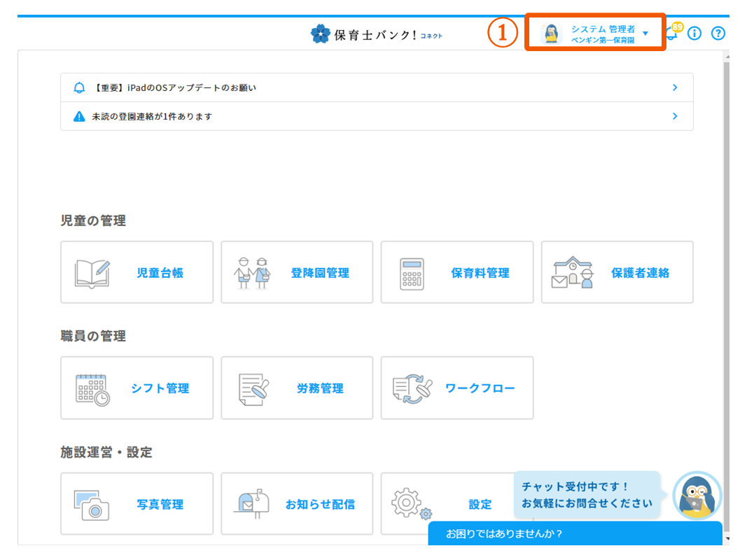
Task: Open 登降園管理 menu tile
Action: (297, 273)
